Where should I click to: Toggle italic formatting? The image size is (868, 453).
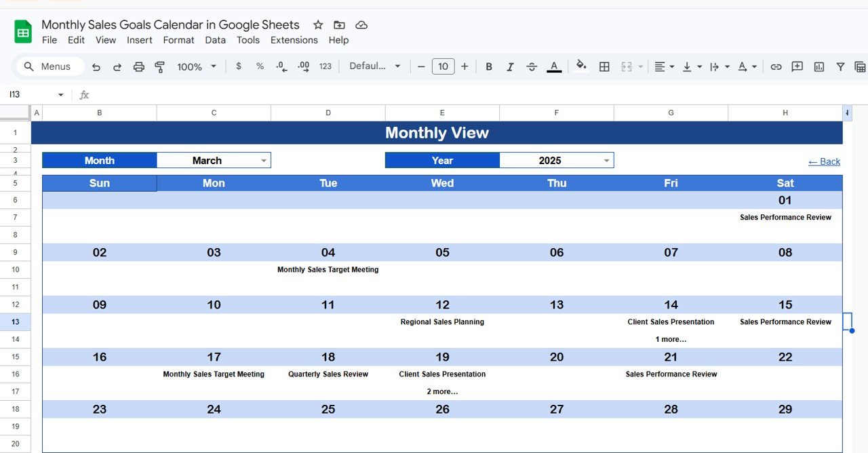tap(510, 66)
